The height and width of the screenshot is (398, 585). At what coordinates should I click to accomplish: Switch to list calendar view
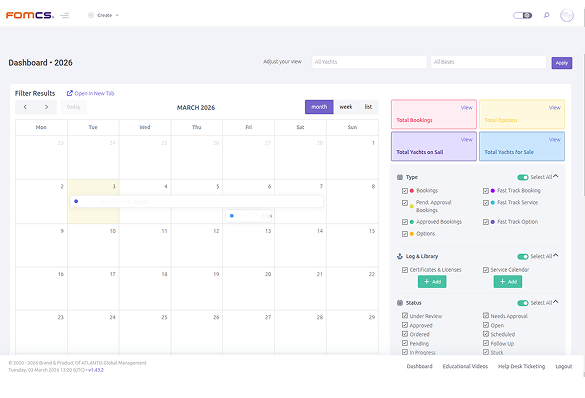368,107
